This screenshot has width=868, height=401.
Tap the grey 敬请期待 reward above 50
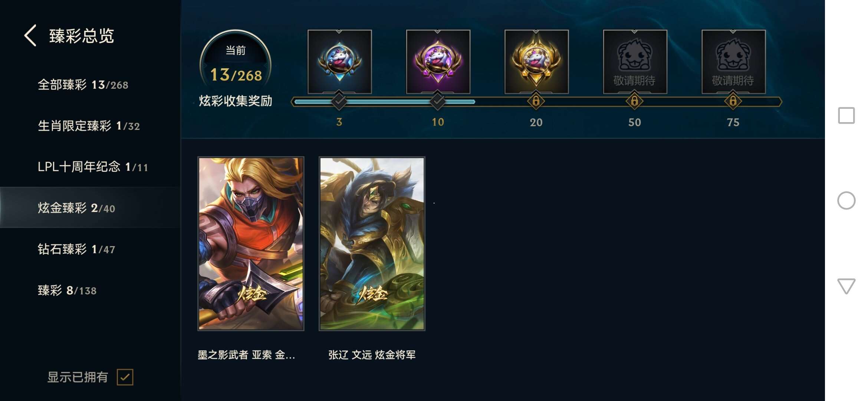pos(635,62)
